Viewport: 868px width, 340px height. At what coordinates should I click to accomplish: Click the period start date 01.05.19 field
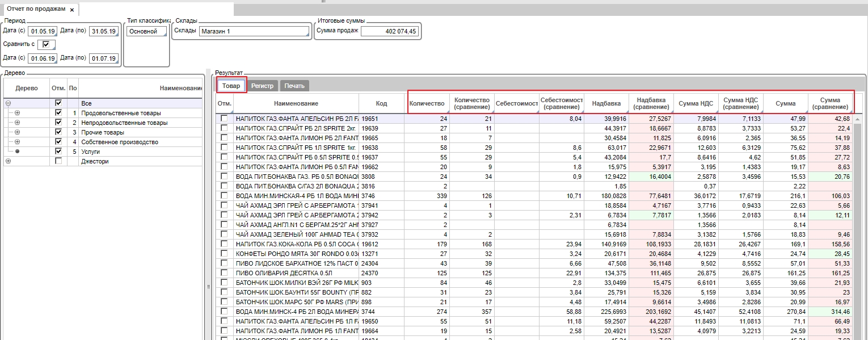(41, 31)
